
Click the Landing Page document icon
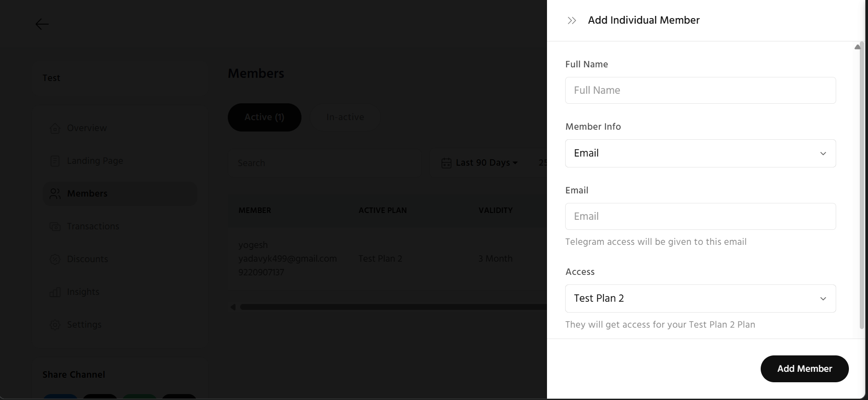[x=55, y=161]
